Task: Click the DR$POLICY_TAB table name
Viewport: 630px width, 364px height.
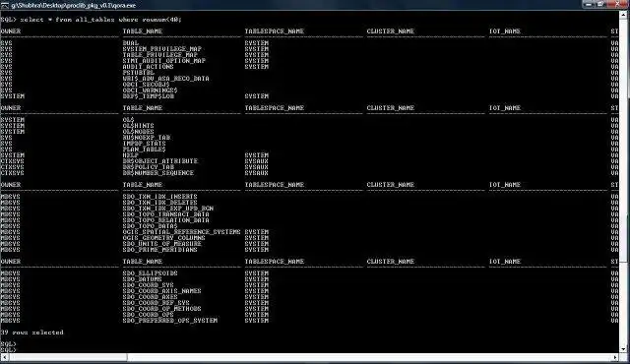Action: (x=149, y=167)
